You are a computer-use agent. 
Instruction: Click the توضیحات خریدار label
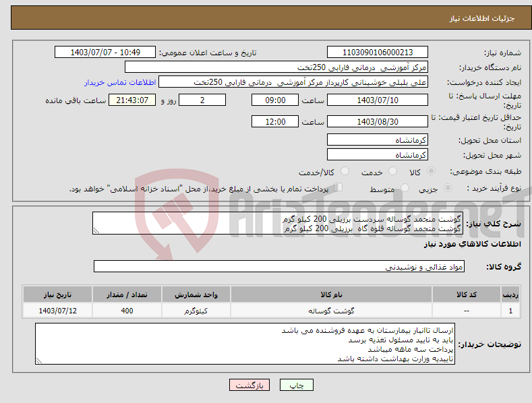pos(490,344)
